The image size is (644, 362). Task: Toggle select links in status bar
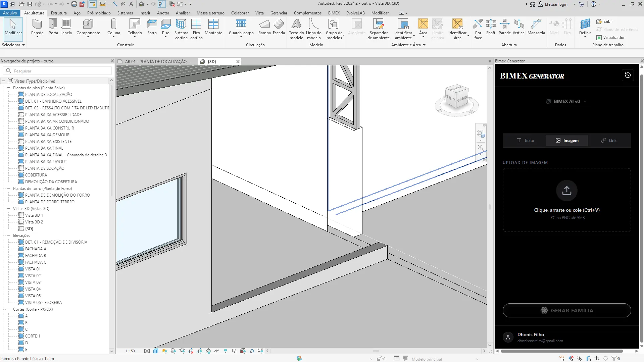point(562,359)
